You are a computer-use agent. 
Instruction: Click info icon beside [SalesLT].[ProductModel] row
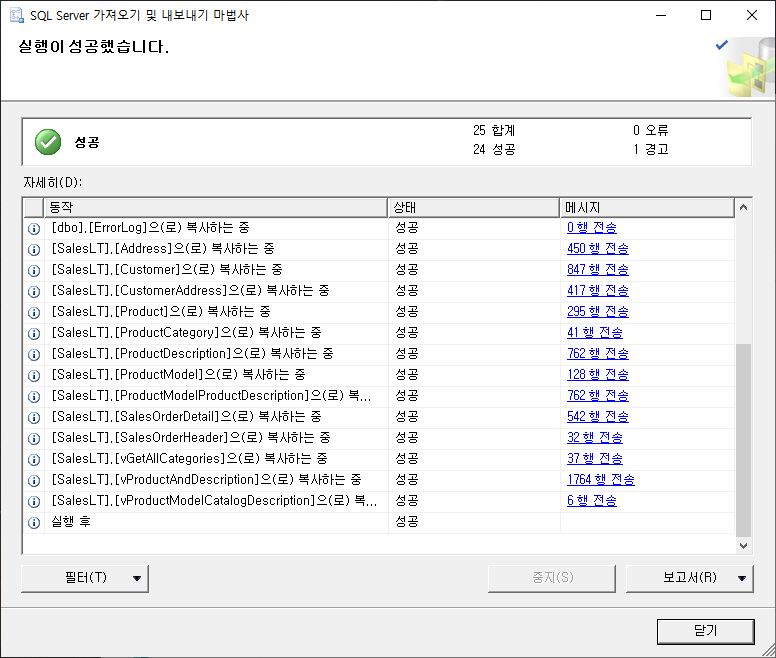[34, 376]
